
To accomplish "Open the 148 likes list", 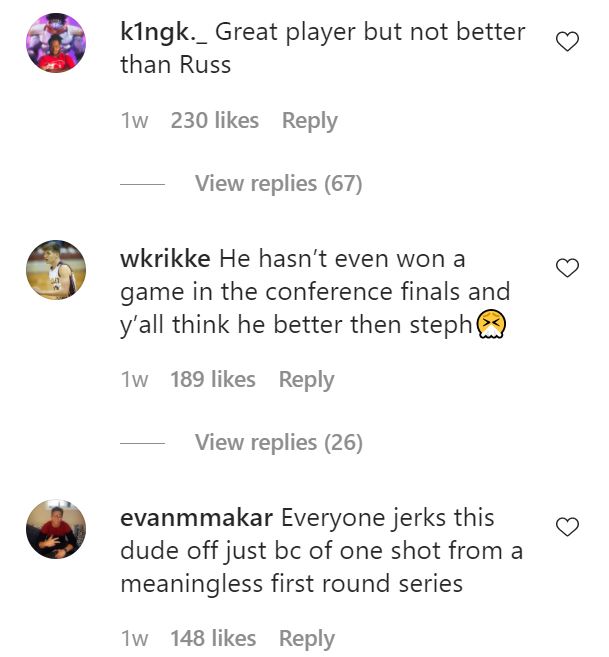I will [213, 638].
